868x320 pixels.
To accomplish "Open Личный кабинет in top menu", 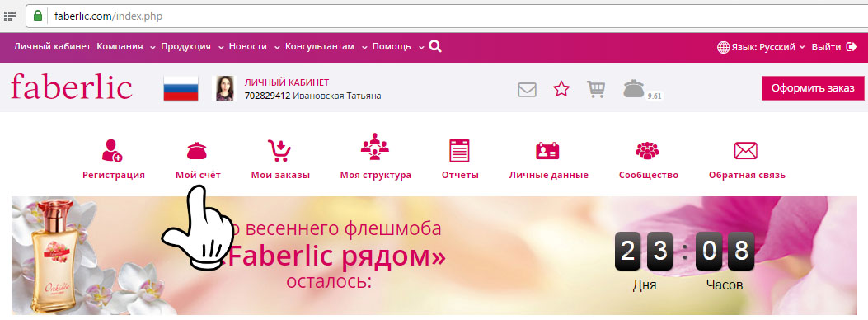I will point(52,47).
